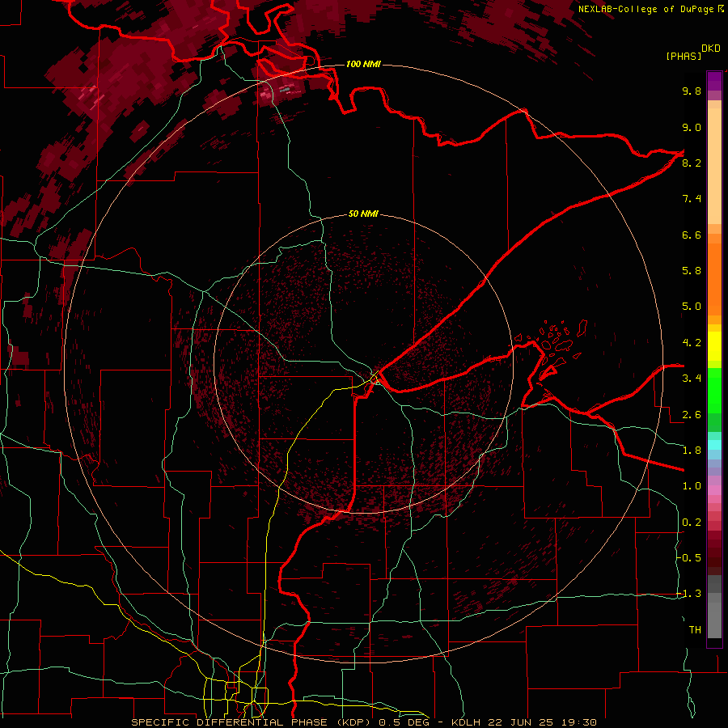Click the 1.0 value on the color scale
Screen dimensions: 728x728
[x=692, y=486]
